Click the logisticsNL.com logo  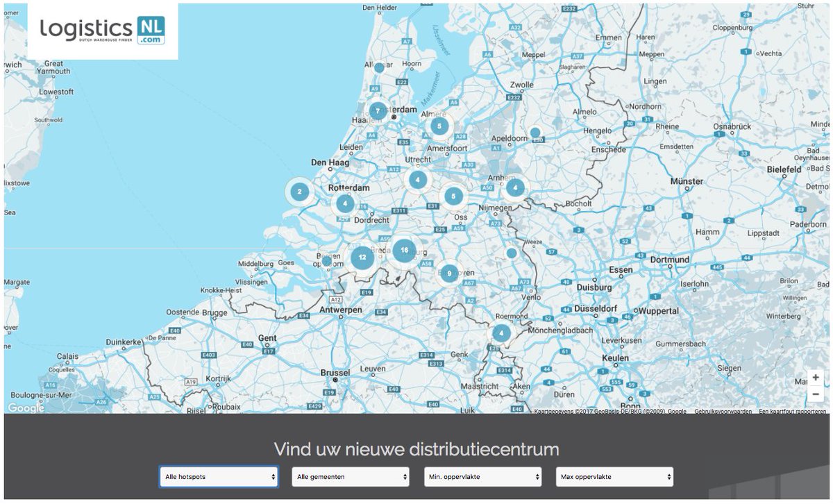pyautogui.click(x=103, y=31)
